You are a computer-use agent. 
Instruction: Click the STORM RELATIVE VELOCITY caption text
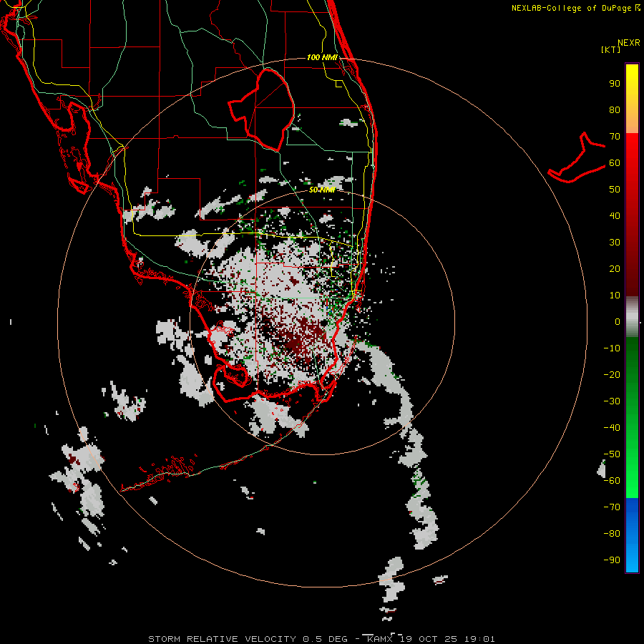tap(222, 639)
